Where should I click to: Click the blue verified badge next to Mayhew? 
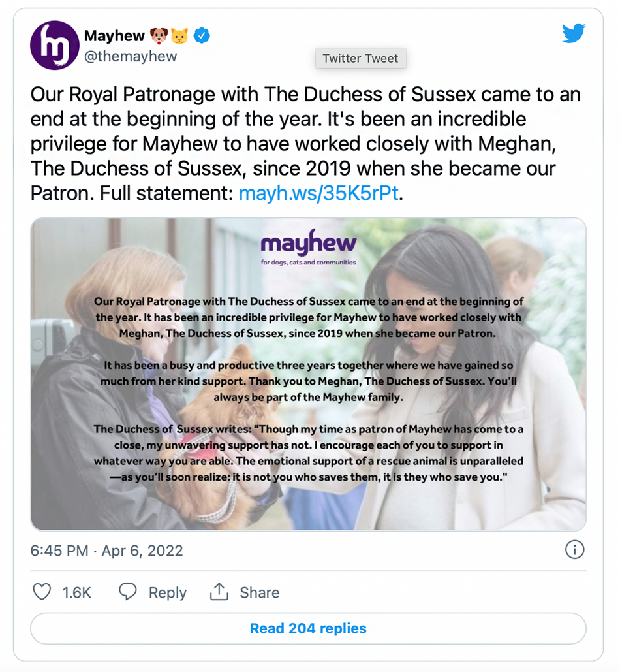(202, 36)
